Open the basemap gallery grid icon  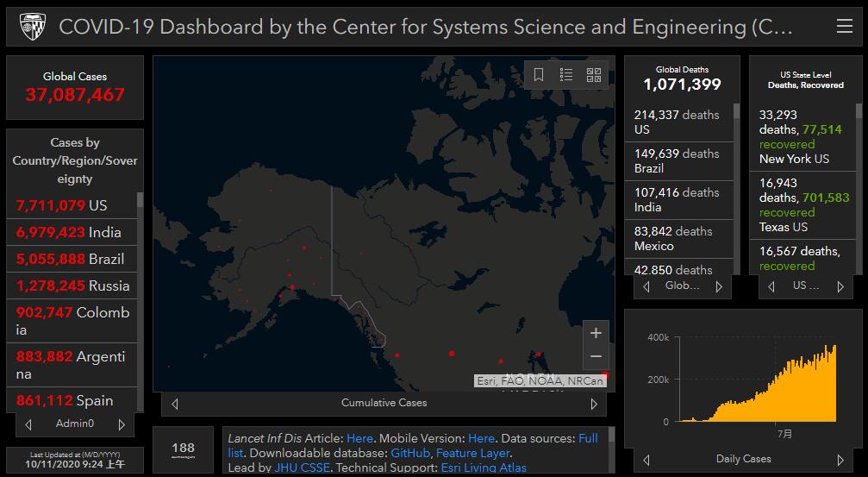(x=594, y=75)
